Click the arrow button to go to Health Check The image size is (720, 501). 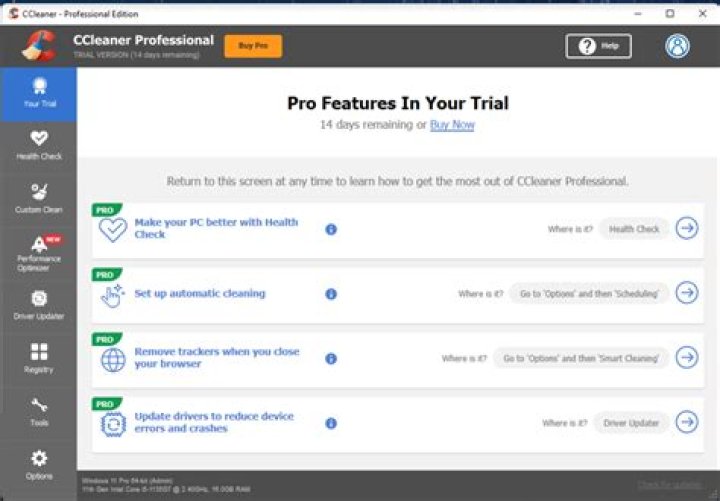(x=687, y=228)
